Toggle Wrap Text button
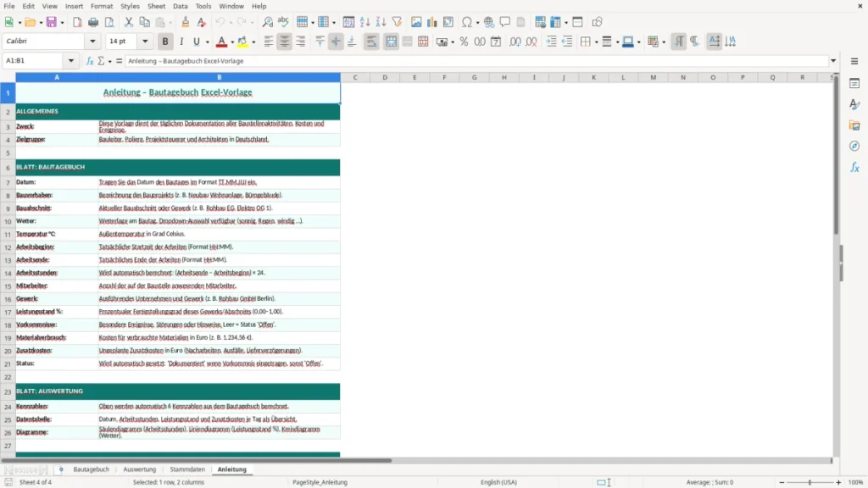This screenshot has height=488, width=868. coord(371,42)
